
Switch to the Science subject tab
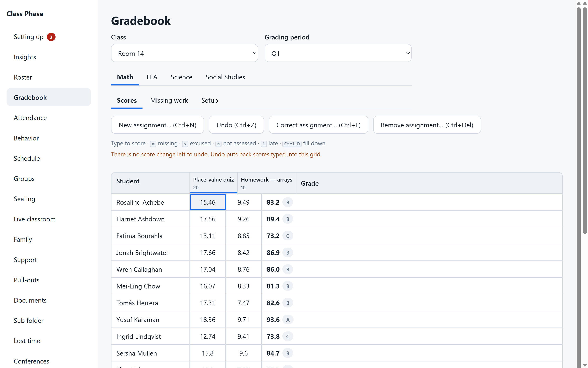181,77
